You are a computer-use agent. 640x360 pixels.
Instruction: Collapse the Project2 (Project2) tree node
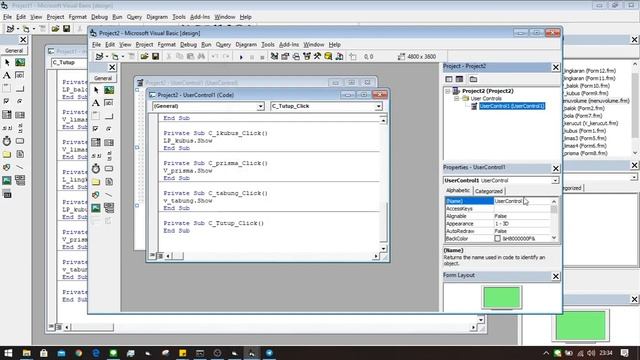coord(448,91)
